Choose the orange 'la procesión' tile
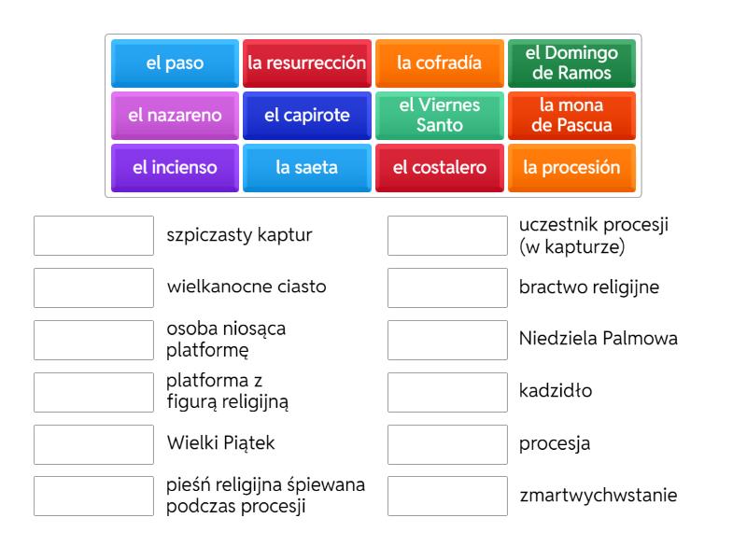747x560 pixels. pyautogui.click(x=571, y=168)
